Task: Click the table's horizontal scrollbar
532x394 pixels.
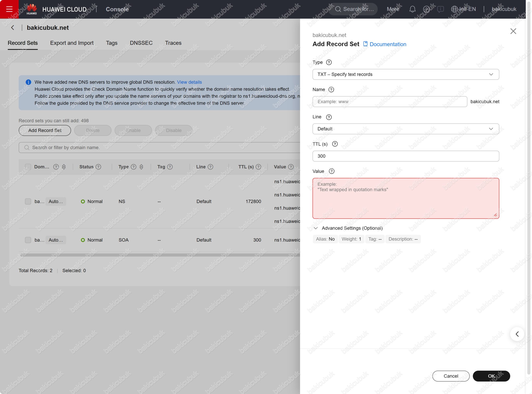Action: tap(160, 255)
